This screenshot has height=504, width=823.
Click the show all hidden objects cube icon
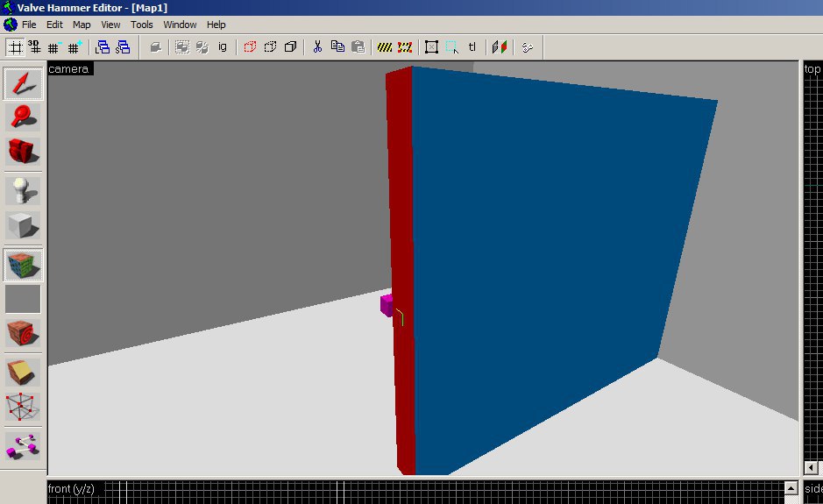pos(290,47)
